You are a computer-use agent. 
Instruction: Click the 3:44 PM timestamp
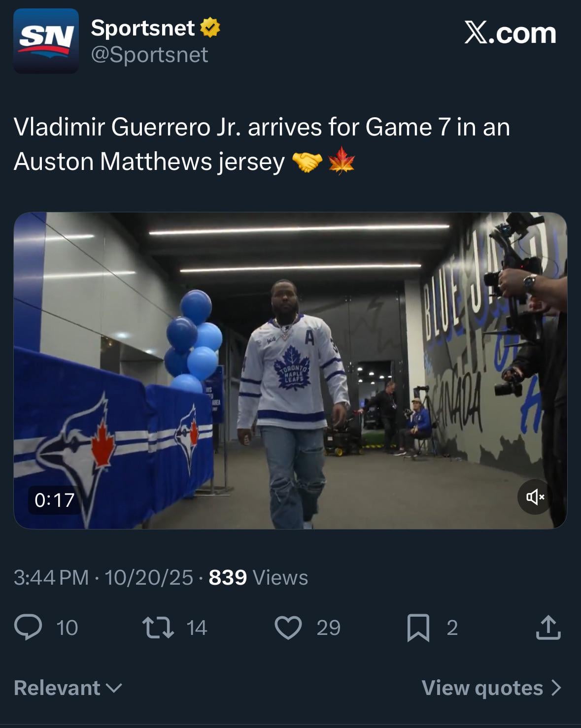pyautogui.click(x=51, y=577)
